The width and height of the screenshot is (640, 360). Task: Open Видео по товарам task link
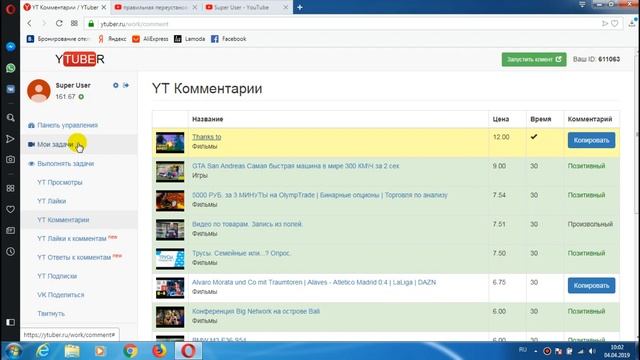pos(247,224)
